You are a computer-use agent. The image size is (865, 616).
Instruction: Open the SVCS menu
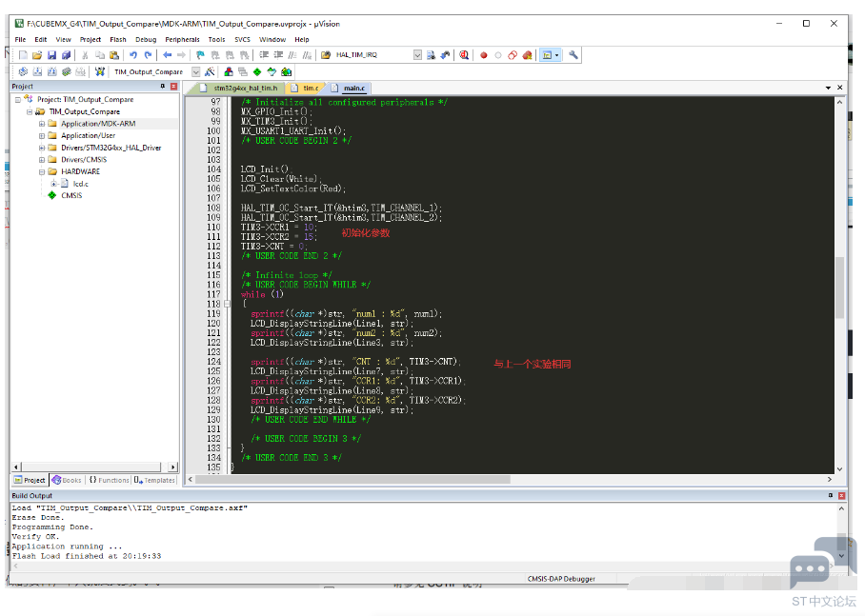pyautogui.click(x=242, y=40)
